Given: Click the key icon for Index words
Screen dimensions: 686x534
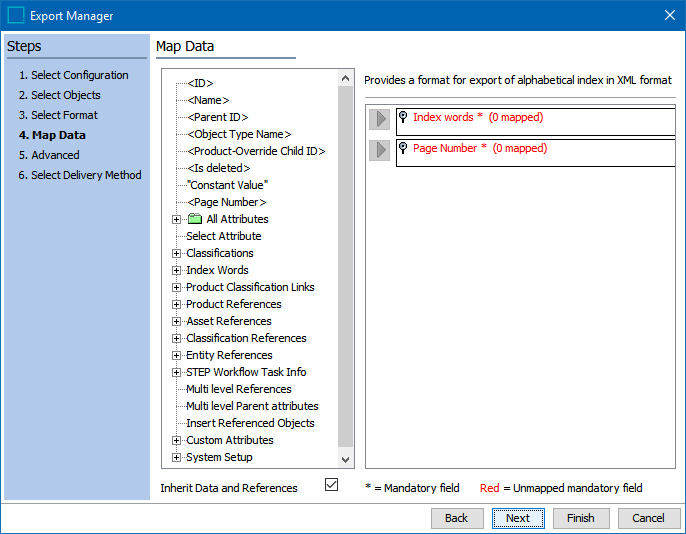Looking at the screenshot, I should click(x=403, y=117).
